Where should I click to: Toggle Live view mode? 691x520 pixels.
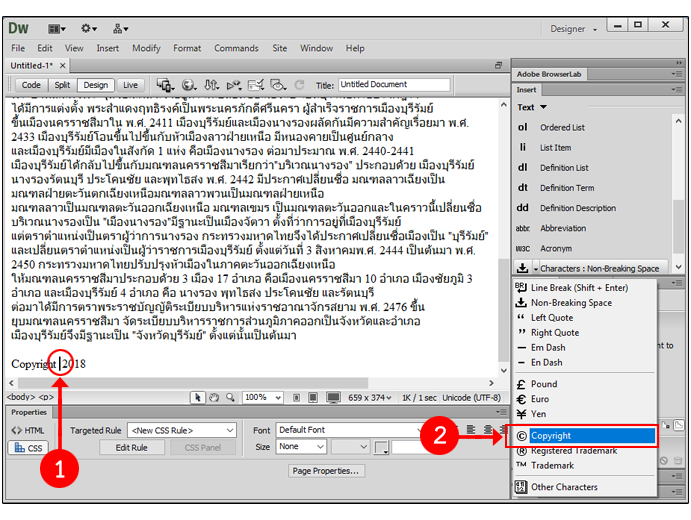pyautogui.click(x=130, y=85)
